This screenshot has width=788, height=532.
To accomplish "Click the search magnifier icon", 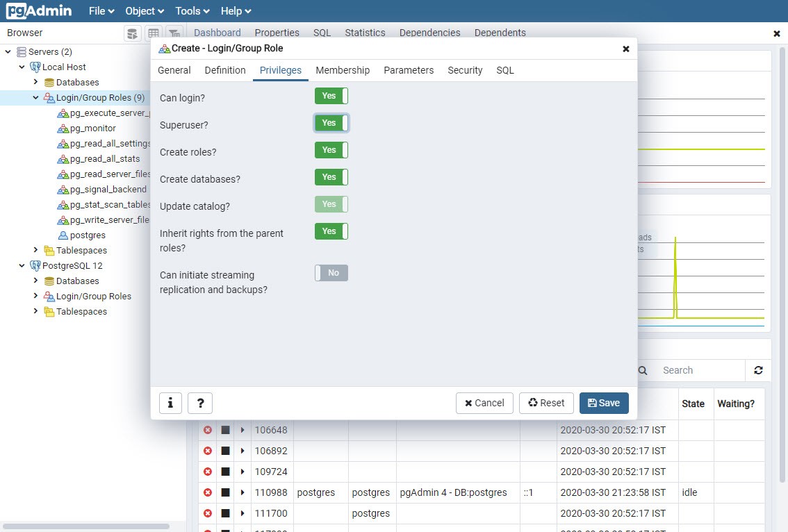I will pos(643,370).
